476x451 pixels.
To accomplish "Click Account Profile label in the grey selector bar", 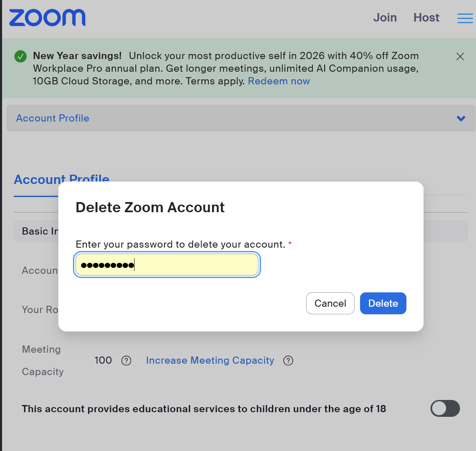I will pyautogui.click(x=53, y=119).
